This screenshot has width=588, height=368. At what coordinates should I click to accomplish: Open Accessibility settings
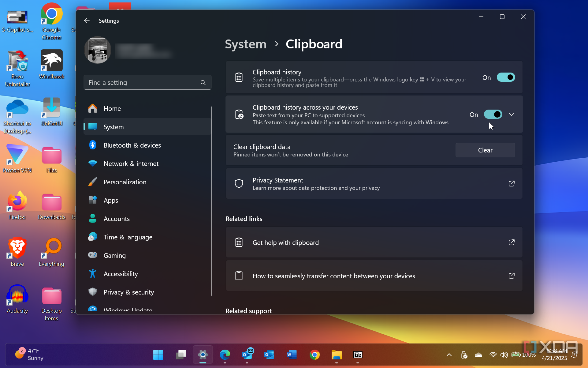[x=147, y=274]
